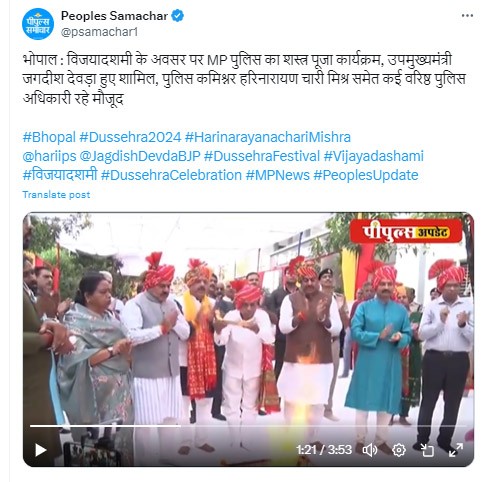Screen dimensions: 485x482
Task: Play the video with the play button
Action: click(40, 450)
